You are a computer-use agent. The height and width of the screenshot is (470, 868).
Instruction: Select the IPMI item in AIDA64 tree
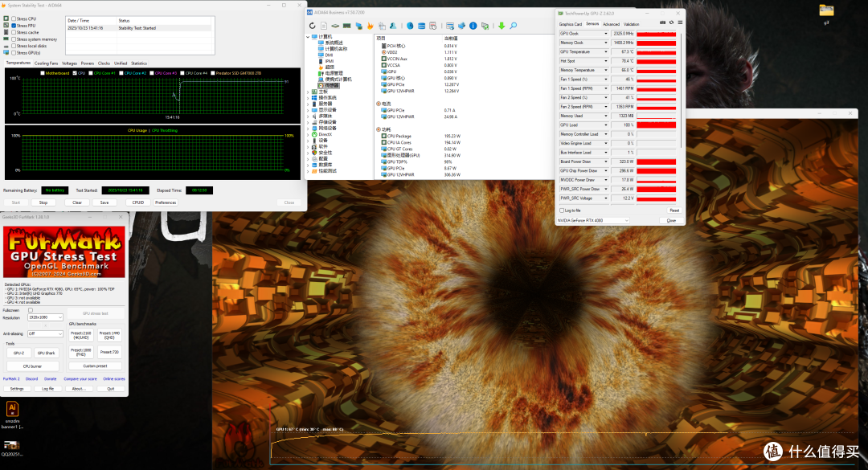coord(329,61)
